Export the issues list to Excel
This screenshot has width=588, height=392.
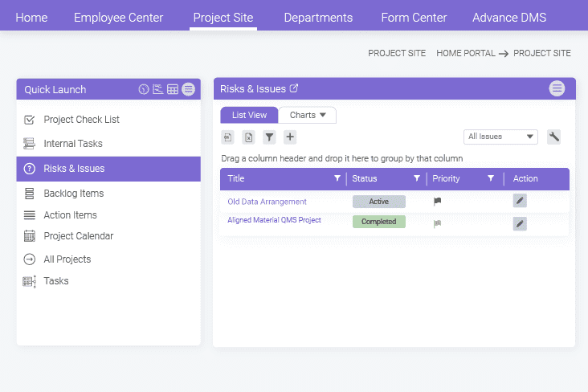pos(249,137)
